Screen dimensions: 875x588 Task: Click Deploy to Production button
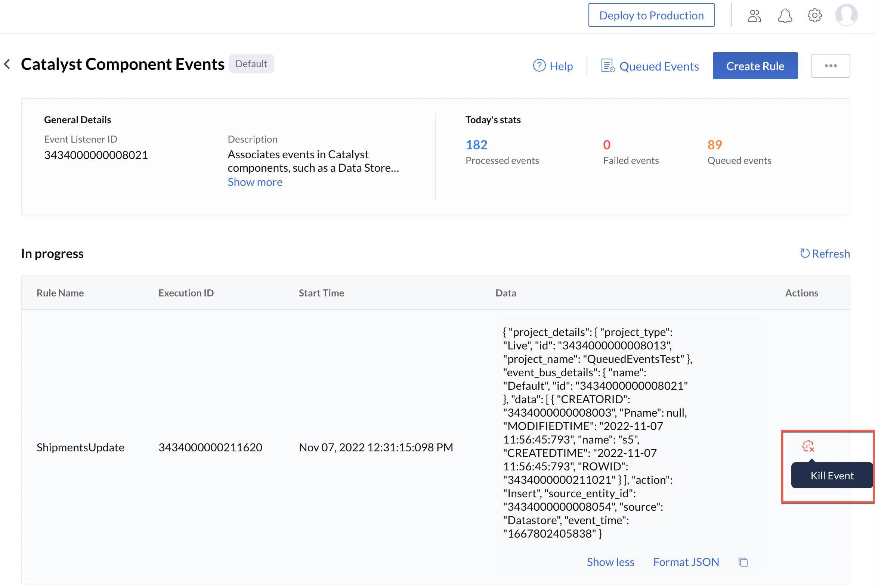coord(651,15)
